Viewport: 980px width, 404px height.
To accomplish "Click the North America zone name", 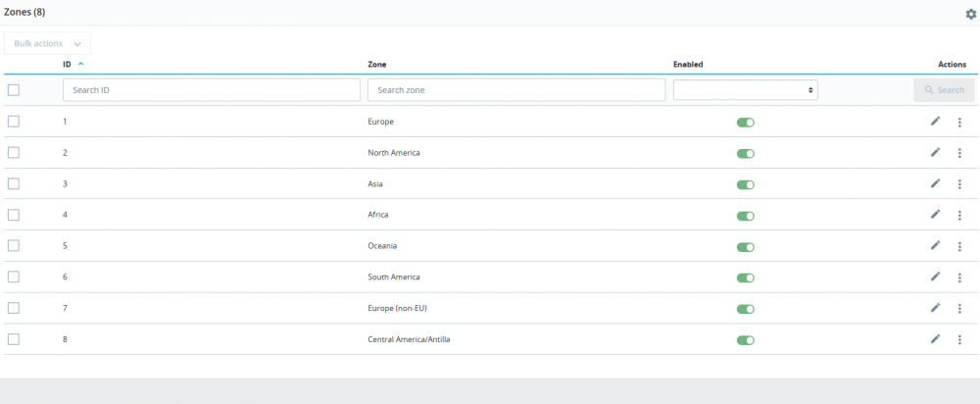I will click(x=394, y=153).
